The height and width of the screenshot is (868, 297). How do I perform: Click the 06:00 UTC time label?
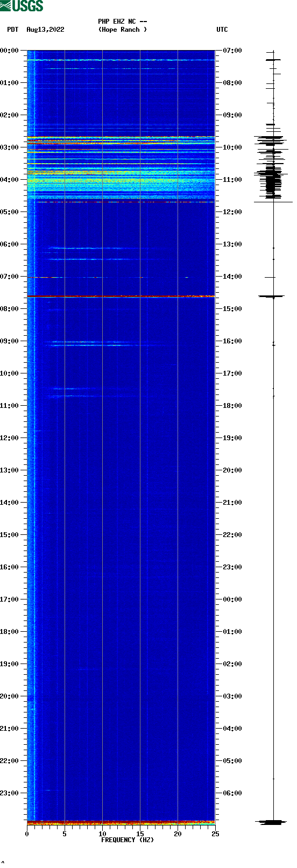click(x=232, y=793)
